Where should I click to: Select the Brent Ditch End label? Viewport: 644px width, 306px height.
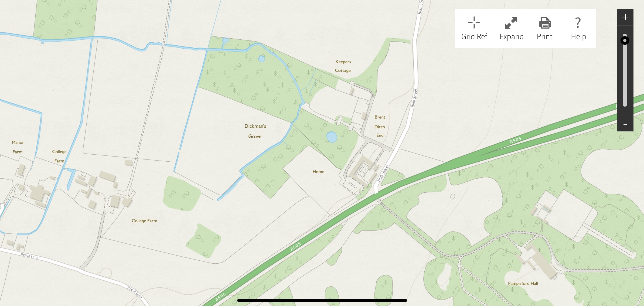[x=380, y=126]
